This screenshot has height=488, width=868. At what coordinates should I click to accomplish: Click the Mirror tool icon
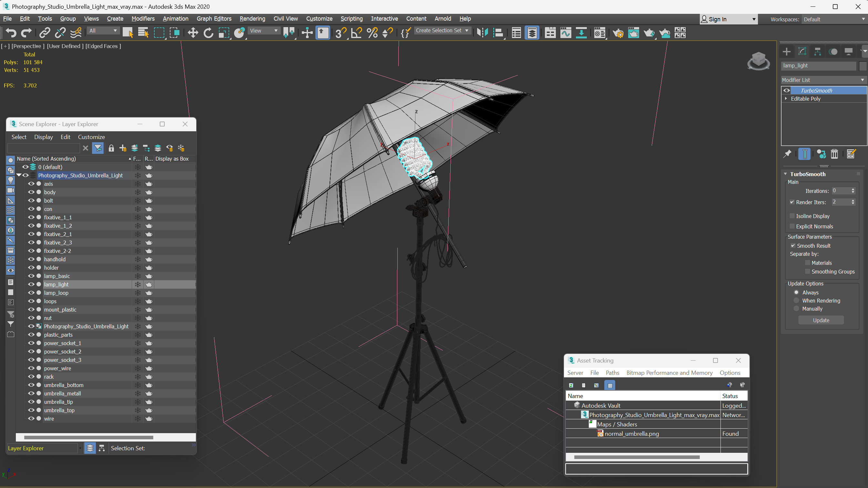tap(483, 33)
